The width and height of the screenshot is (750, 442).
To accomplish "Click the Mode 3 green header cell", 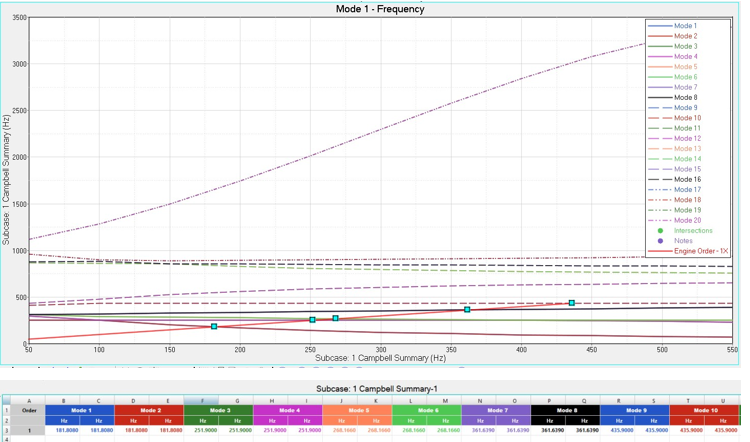I will [x=219, y=411].
